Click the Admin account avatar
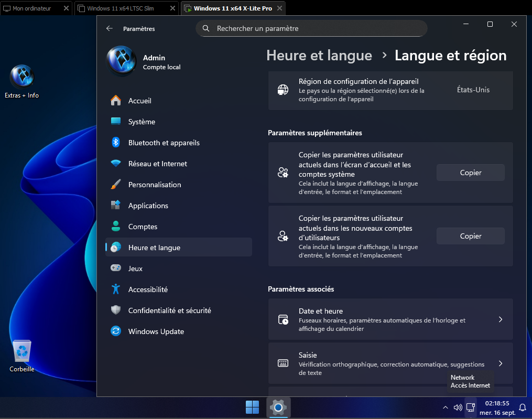Viewport: 532px width, 419px height. point(122,60)
